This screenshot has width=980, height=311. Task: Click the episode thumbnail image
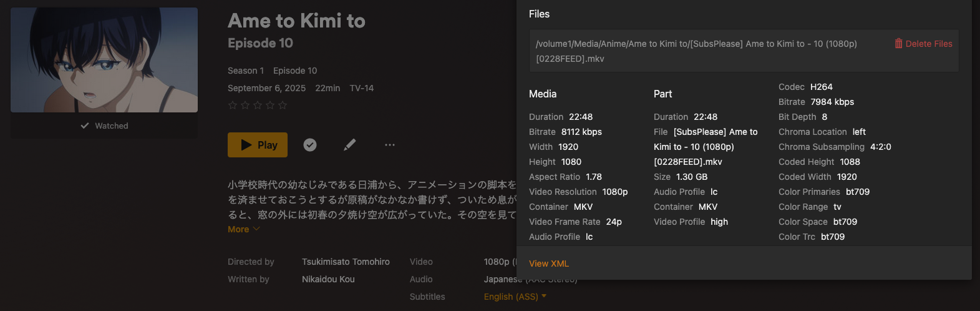pos(104,60)
